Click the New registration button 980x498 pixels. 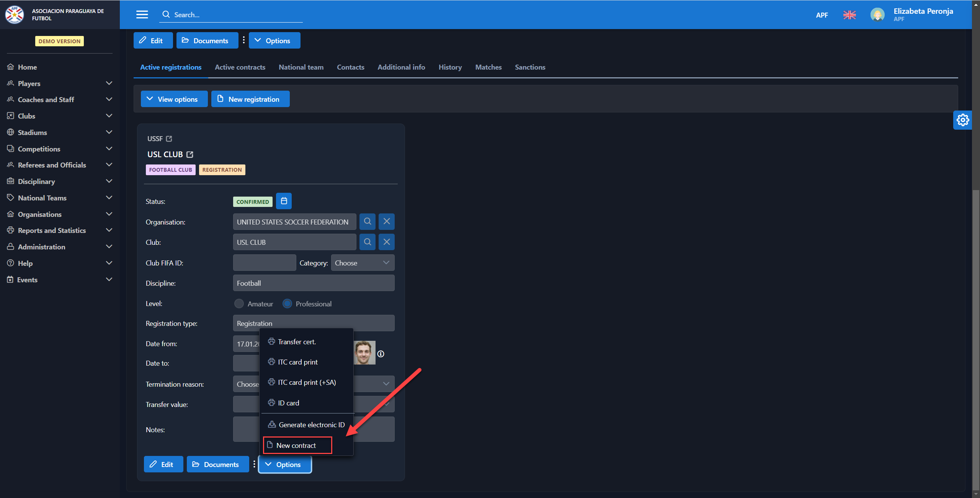click(x=250, y=99)
